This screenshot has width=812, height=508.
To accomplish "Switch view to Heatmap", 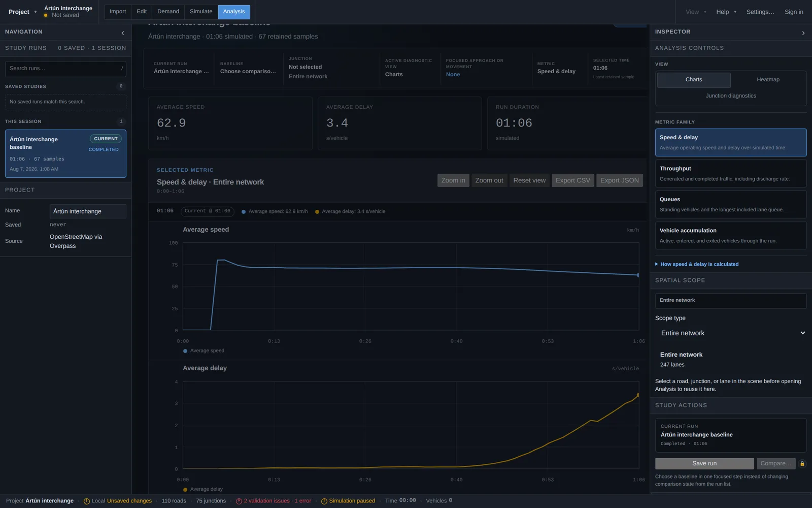I will point(768,80).
